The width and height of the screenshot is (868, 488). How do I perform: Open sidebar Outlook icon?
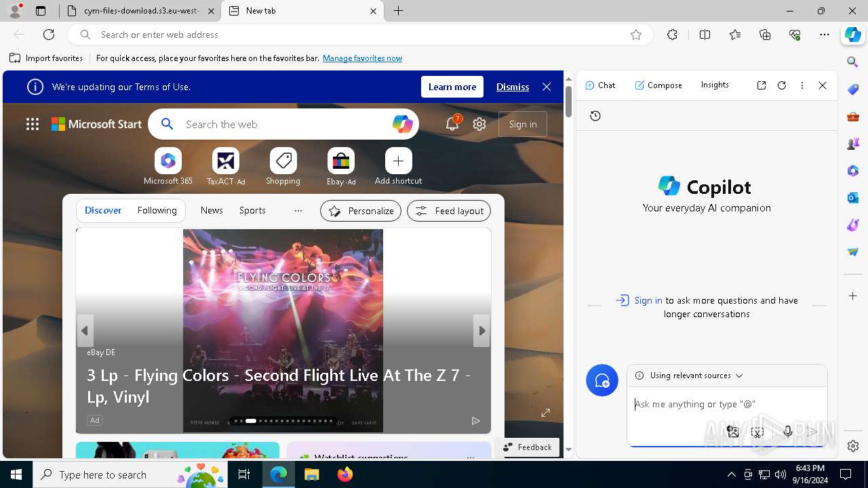coord(853,198)
